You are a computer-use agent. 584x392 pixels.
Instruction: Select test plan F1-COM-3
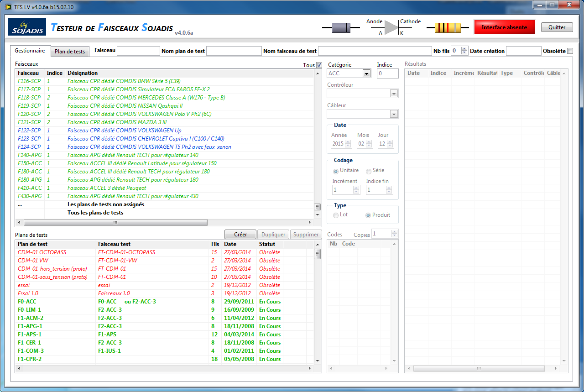click(x=165, y=351)
